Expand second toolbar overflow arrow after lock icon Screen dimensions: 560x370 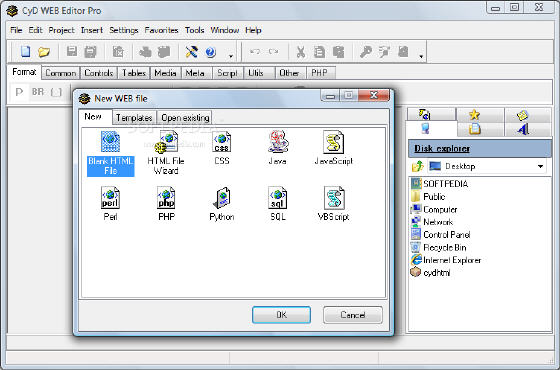tap(421, 56)
